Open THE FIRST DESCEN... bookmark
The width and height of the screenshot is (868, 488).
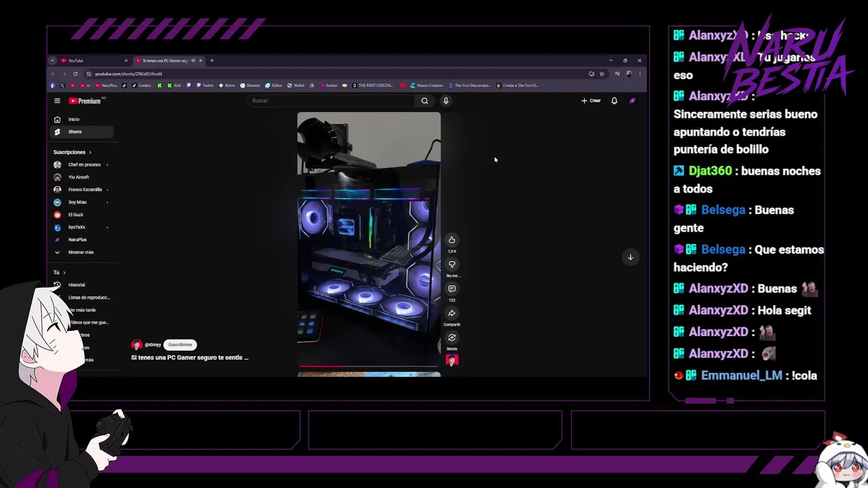click(372, 85)
